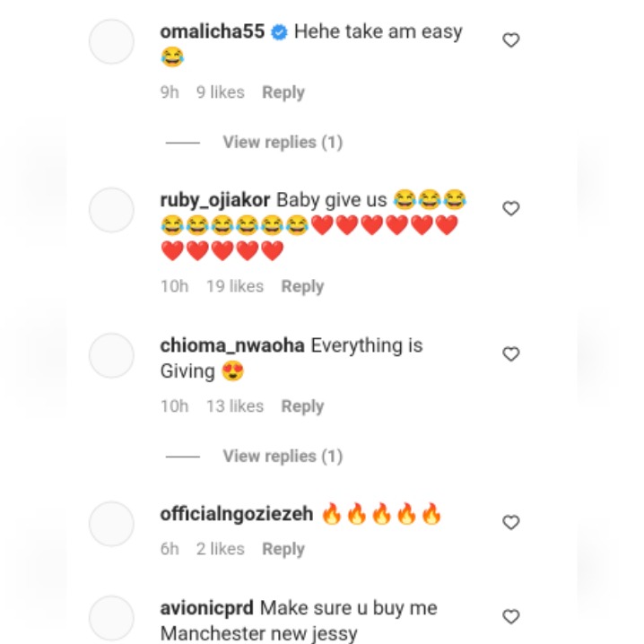Reply to ruby_ojiakor's comment

[x=302, y=286]
